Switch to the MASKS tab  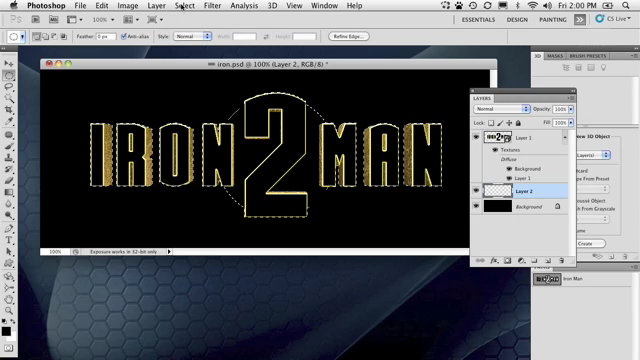(x=555, y=56)
